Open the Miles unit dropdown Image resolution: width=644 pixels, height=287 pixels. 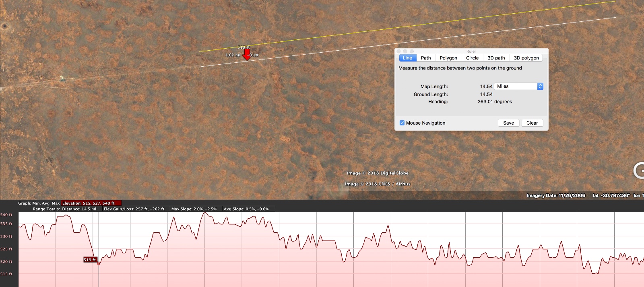(x=518, y=86)
